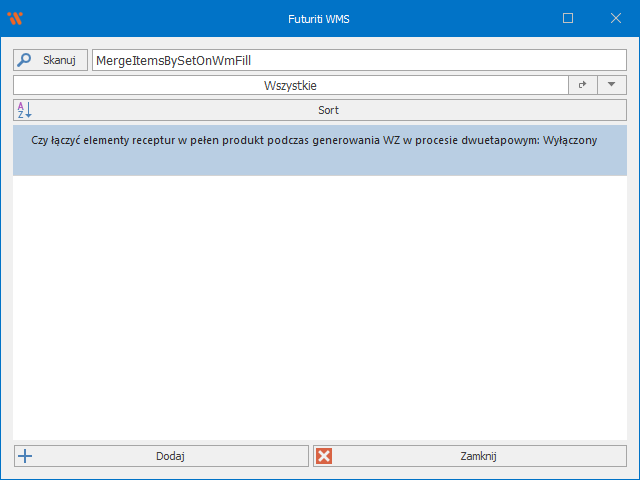Click the Futuriti WMS title bar text
The width and height of the screenshot is (640, 480).
click(319, 18)
